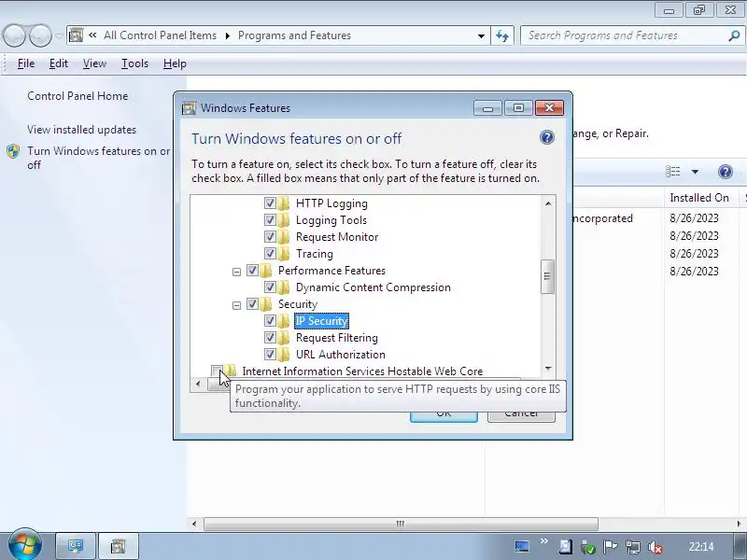Uncheck the IP Security checkbox
The height and width of the screenshot is (560, 747).
(270, 321)
